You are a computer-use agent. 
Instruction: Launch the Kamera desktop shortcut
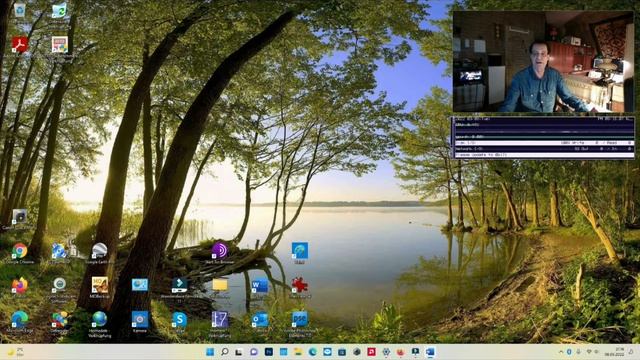tap(140, 320)
